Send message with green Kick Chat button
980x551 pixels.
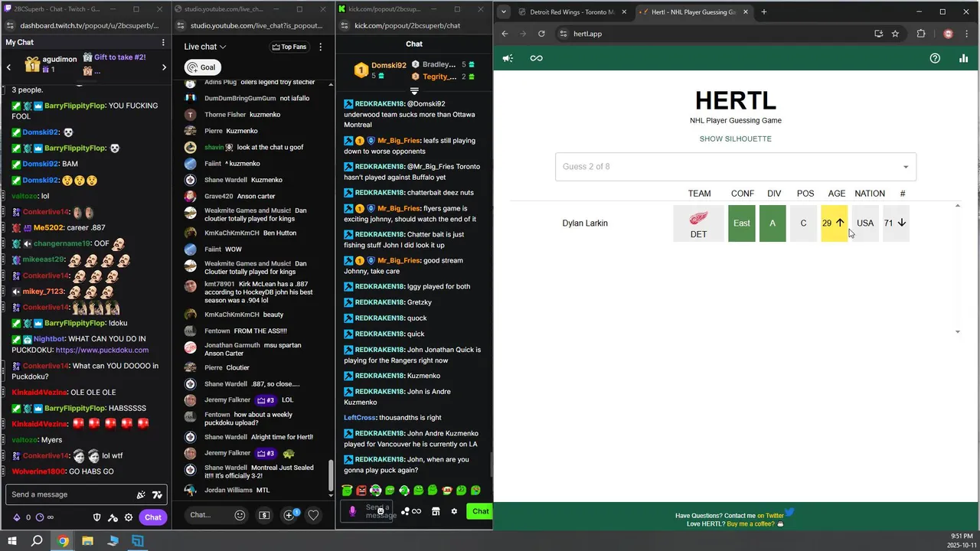(480, 511)
